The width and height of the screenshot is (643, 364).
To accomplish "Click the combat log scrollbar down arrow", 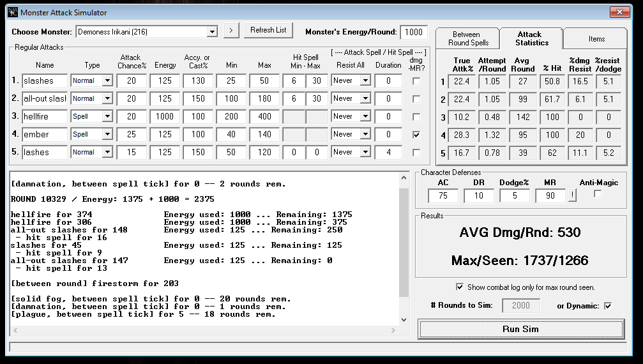I will click(403, 320).
